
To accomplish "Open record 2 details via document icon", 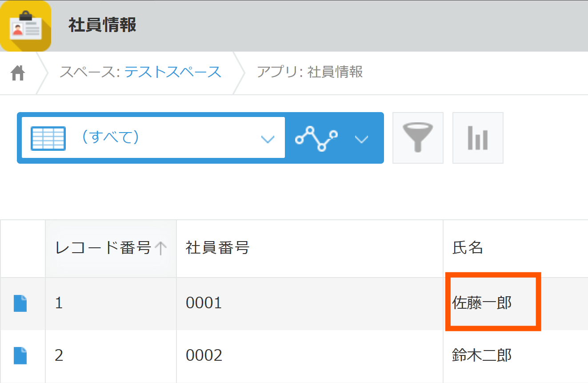I will (20, 355).
